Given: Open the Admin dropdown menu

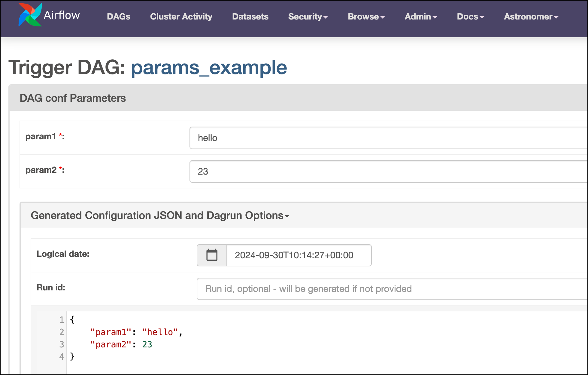Looking at the screenshot, I should (x=420, y=17).
